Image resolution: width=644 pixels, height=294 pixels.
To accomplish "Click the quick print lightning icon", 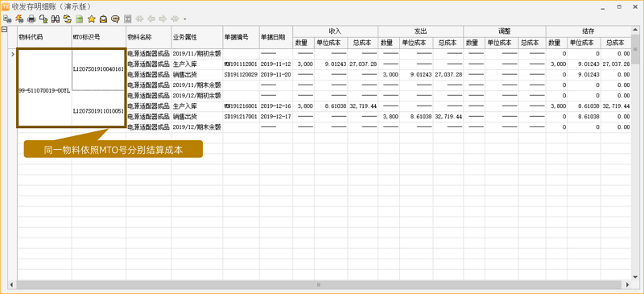I will (x=19, y=19).
